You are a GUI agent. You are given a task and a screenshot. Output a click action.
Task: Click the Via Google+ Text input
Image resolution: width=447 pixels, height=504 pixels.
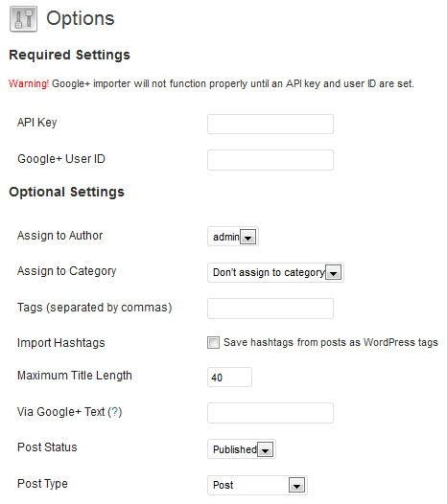pyautogui.click(x=271, y=413)
